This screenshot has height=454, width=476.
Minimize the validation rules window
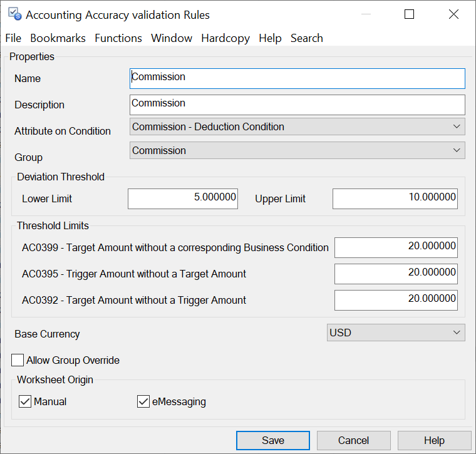click(x=366, y=14)
